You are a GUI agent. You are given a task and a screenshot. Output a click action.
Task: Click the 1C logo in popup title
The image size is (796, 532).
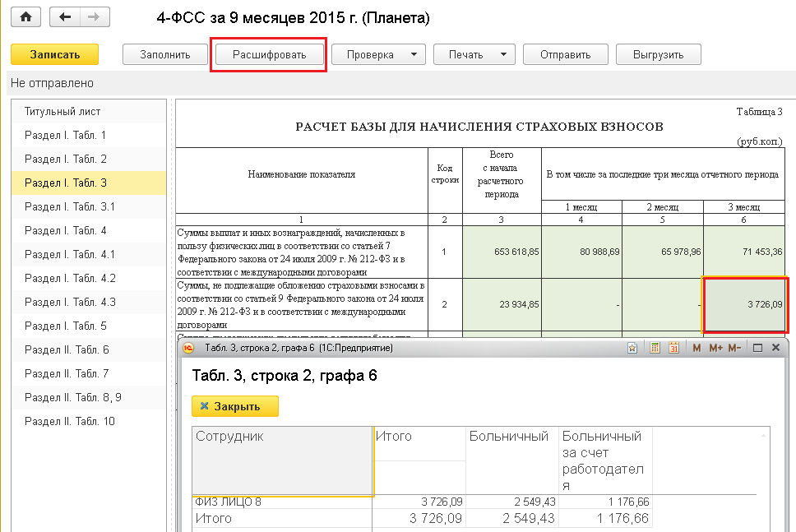[188, 348]
